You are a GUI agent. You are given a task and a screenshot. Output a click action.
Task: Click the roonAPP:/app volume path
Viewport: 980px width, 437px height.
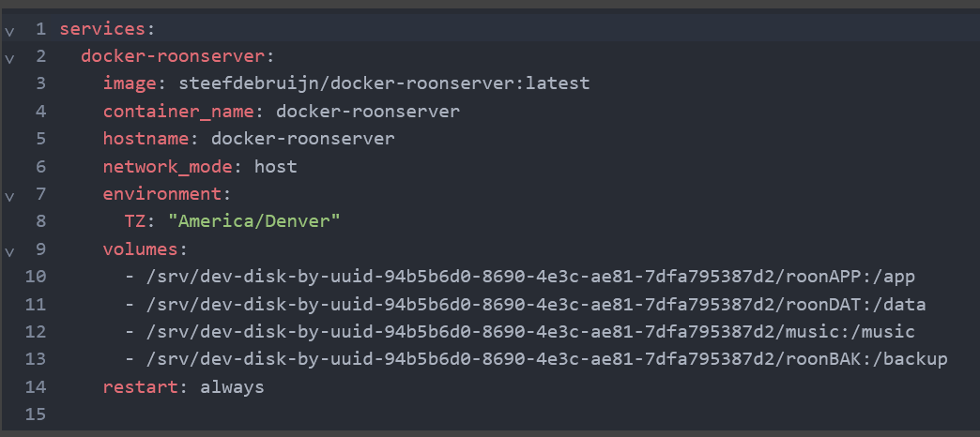pyautogui.click(x=865, y=277)
